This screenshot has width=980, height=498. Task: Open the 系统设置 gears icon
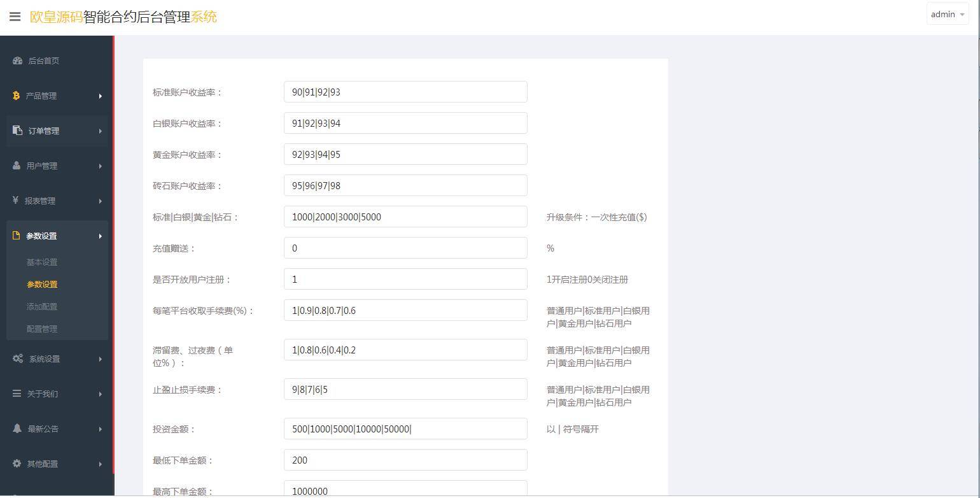point(17,359)
